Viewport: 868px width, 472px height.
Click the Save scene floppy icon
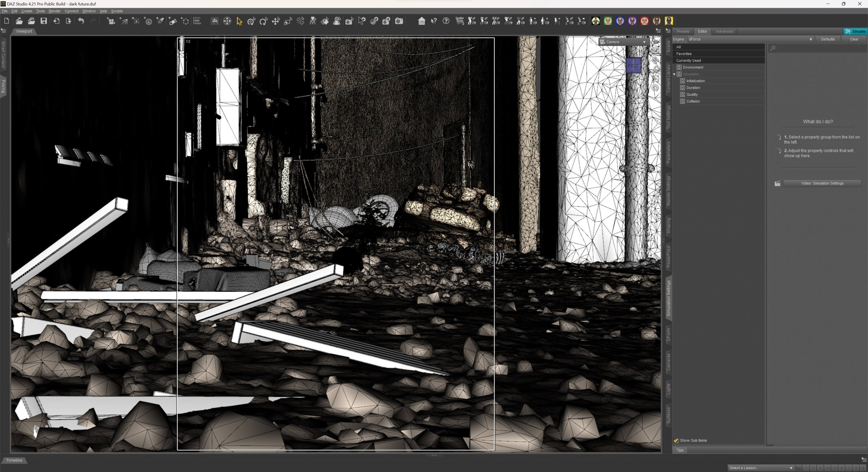tap(44, 21)
